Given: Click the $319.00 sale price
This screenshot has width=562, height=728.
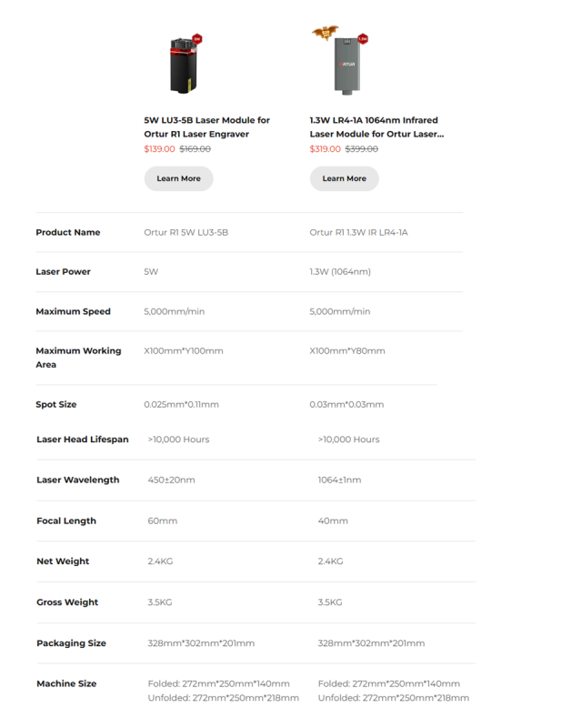Looking at the screenshot, I should pos(325,149).
